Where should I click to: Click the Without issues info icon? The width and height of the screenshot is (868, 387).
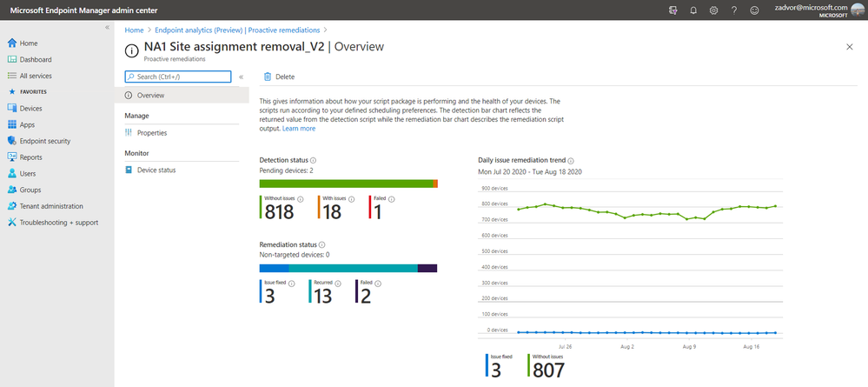pos(301,199)
